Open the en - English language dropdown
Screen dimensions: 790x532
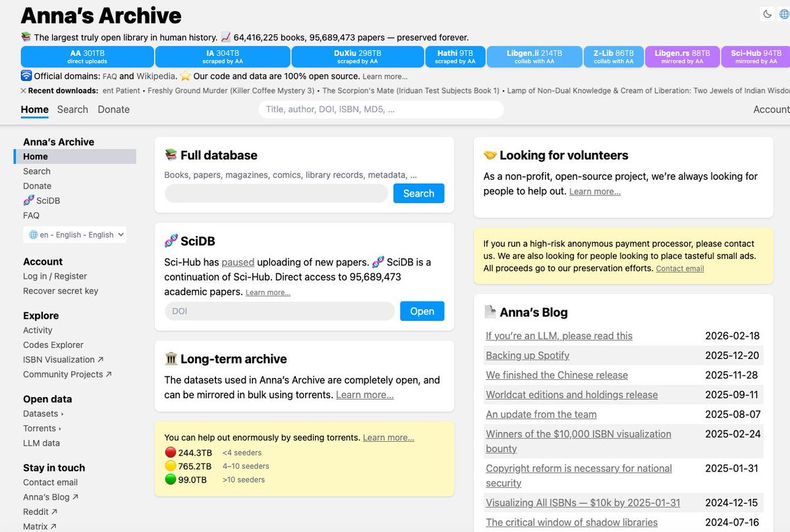point(74,234)
